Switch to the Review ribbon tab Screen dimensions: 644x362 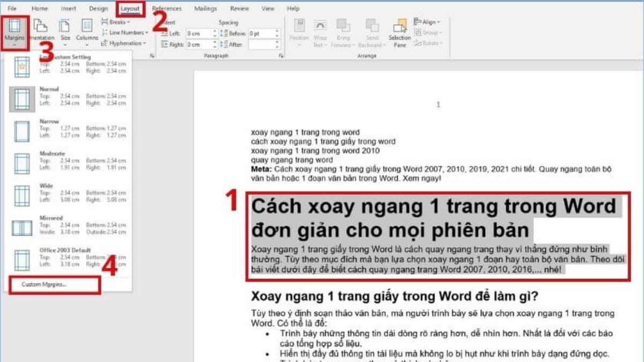[x=239, y=9]
